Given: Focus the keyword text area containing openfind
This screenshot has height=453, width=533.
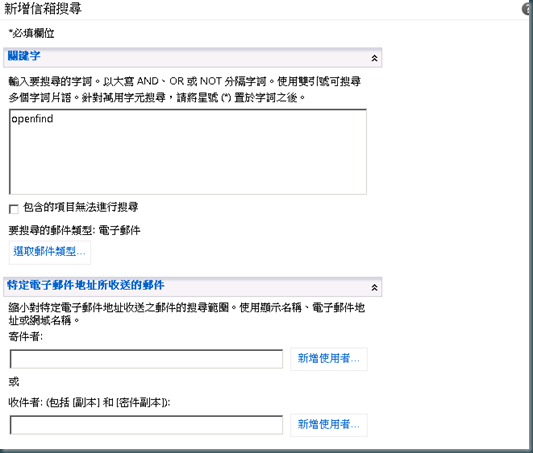Looking at the screenshot, I should pyautogui.click(x=188, y=152).
